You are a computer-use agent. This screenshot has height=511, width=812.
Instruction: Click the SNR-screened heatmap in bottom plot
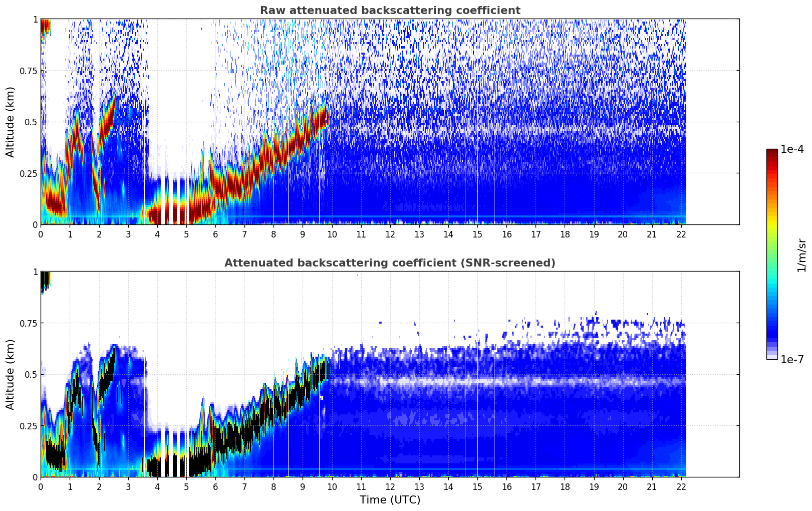tap(390, 374)
